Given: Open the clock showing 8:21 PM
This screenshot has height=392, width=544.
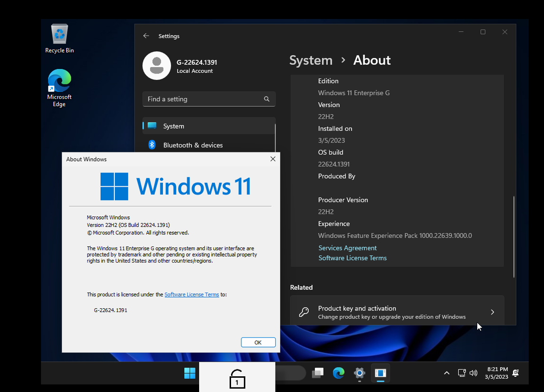Looking at the screenshot, I should 497,373.
